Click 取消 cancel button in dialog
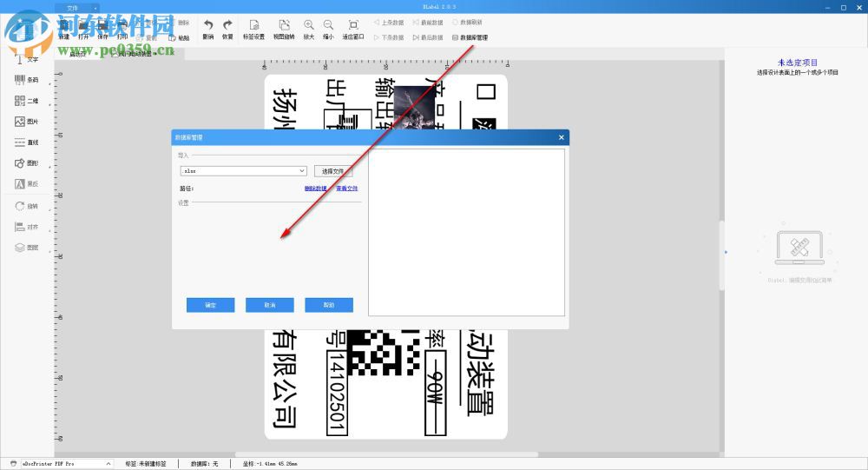 [270, 305]
